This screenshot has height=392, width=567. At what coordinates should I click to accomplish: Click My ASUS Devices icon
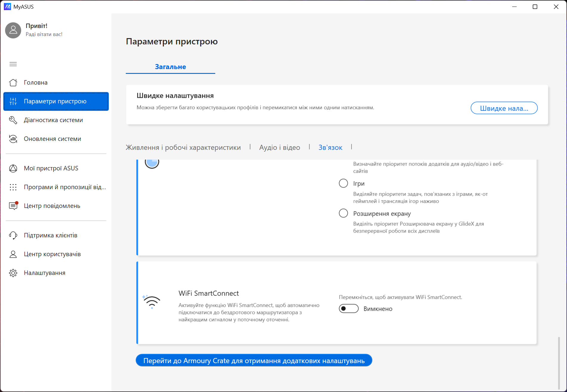(x=13, y=168)
